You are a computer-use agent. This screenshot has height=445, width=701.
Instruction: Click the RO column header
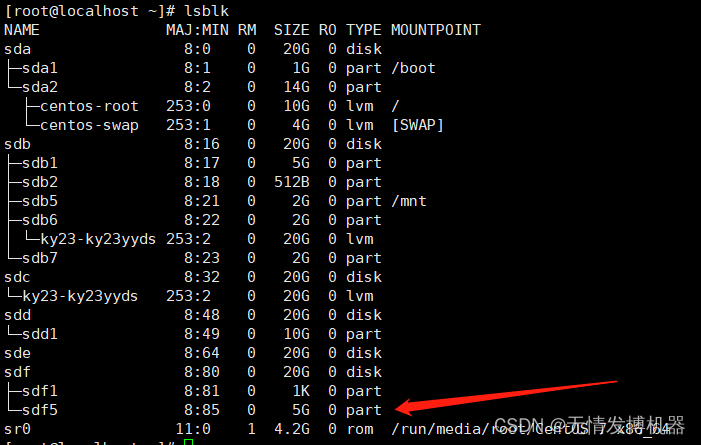pos(327,30)
